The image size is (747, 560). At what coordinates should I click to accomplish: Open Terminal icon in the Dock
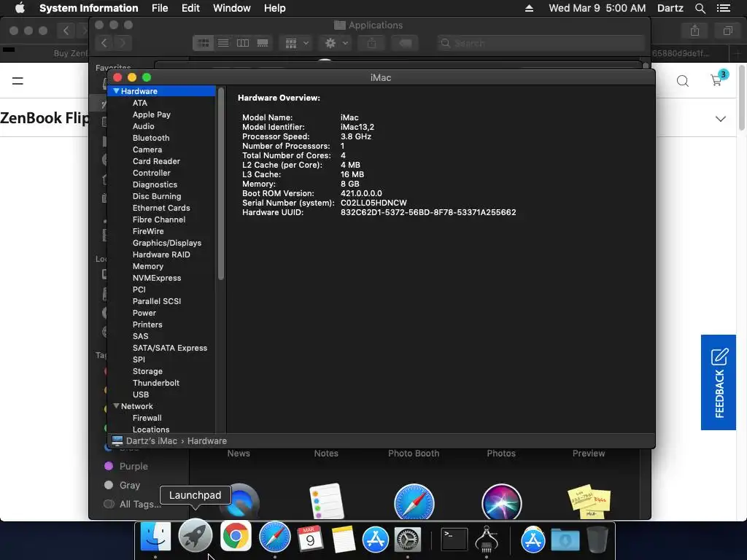coord(454,540)
